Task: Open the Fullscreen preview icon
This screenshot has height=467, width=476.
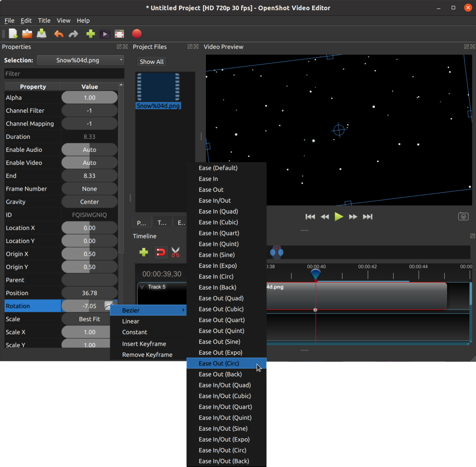Action: coord(119,34)
